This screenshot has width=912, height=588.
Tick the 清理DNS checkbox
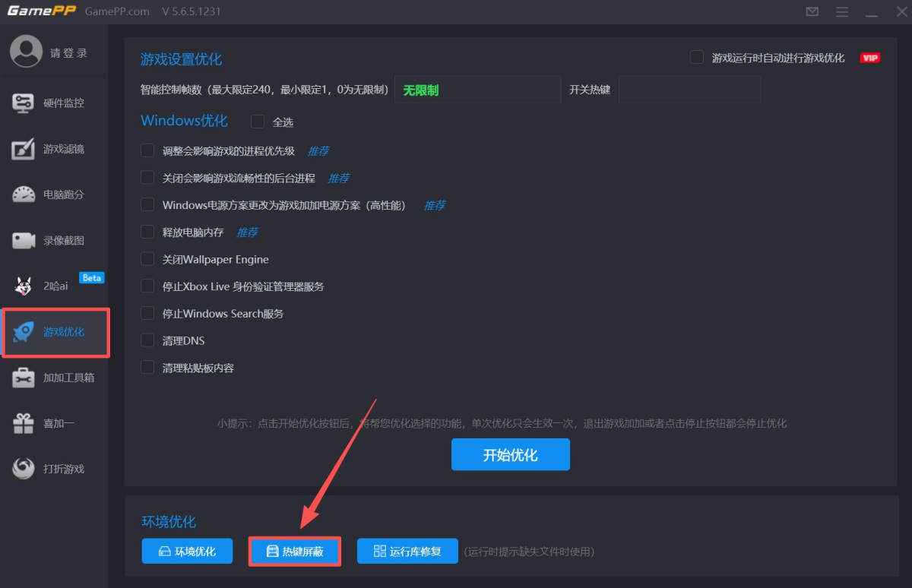pyautogui.click(x=147, y=340)
